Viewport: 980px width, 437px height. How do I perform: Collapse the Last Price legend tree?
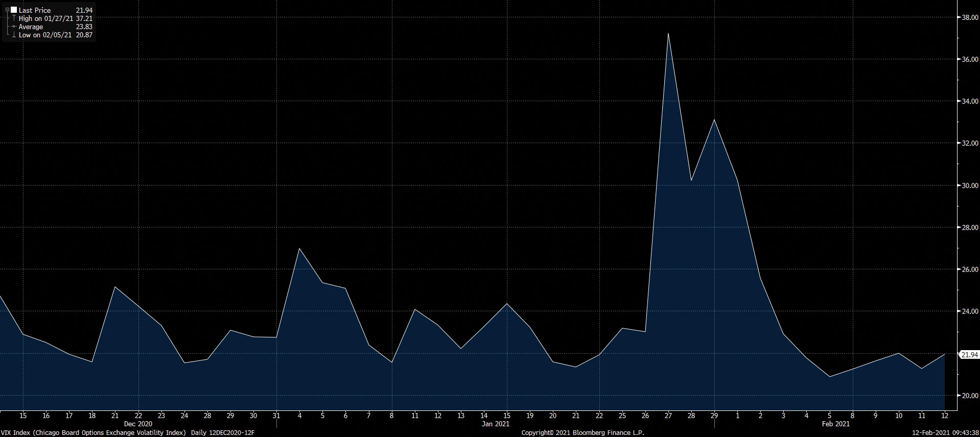coord(7,10)
